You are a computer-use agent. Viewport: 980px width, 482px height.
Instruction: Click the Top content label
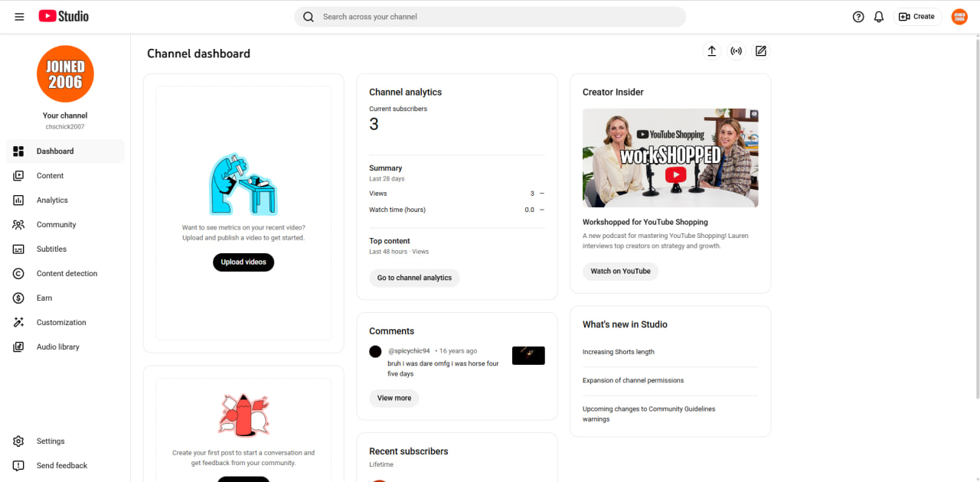pos(390,241)
